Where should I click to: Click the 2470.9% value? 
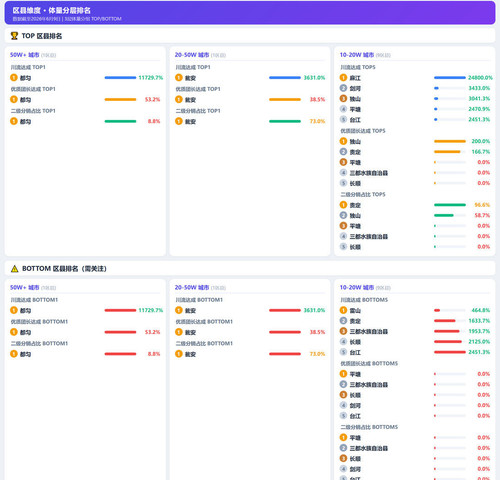(x=479, y=109)
